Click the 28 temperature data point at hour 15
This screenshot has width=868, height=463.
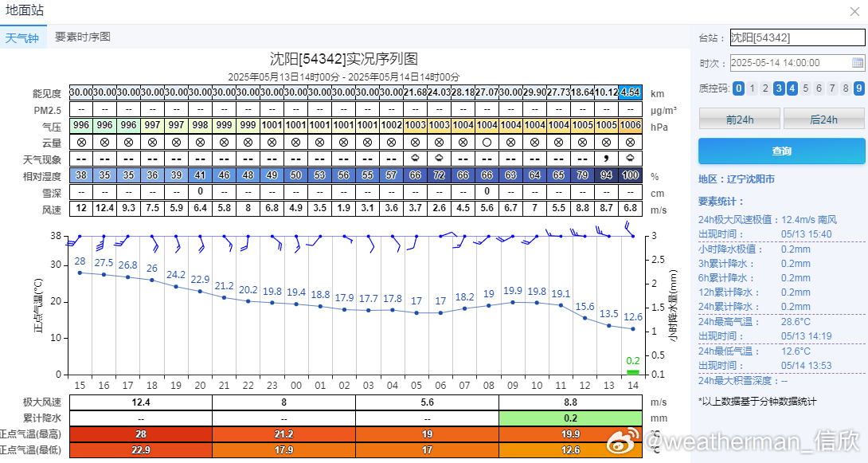pos(80,273)
